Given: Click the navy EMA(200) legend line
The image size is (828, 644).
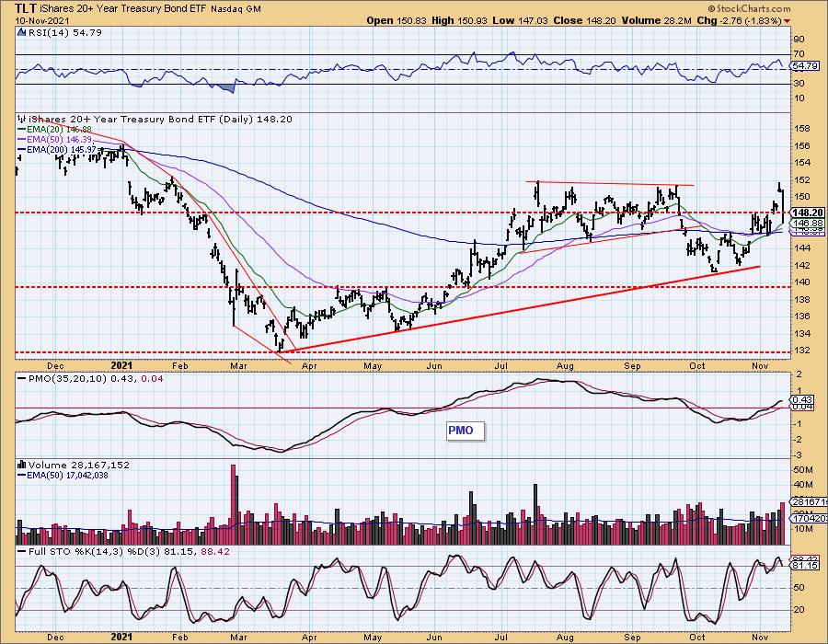Looking at the screenshot, I should point(22,150).
